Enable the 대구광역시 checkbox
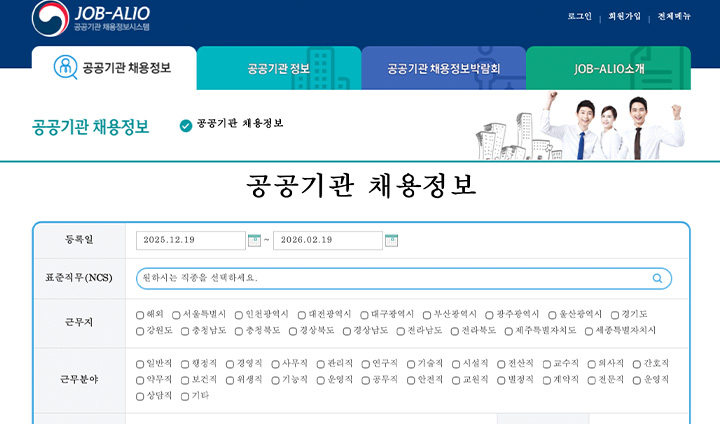The height and width of the screenshot is (424, 720). click(x=364, y=315)
